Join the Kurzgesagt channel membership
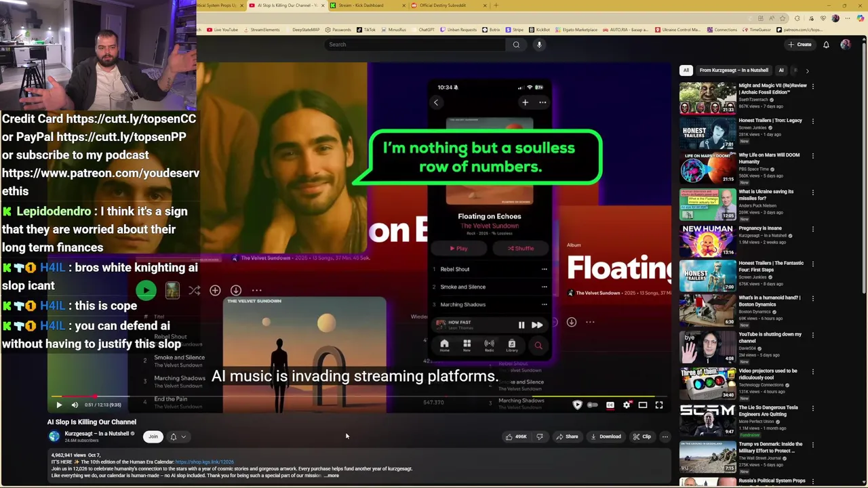 (153, 436)
